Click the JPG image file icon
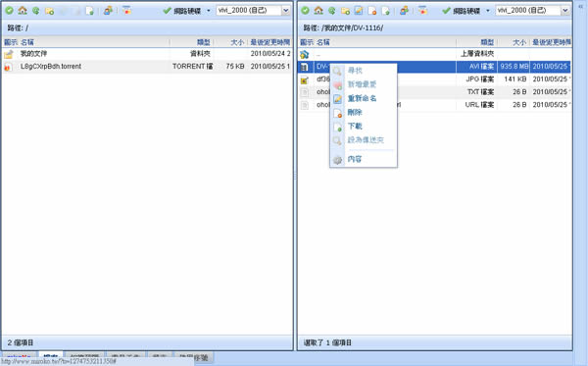Image resolution: width=588 pixels, height=366 pixels. (305, 79)
